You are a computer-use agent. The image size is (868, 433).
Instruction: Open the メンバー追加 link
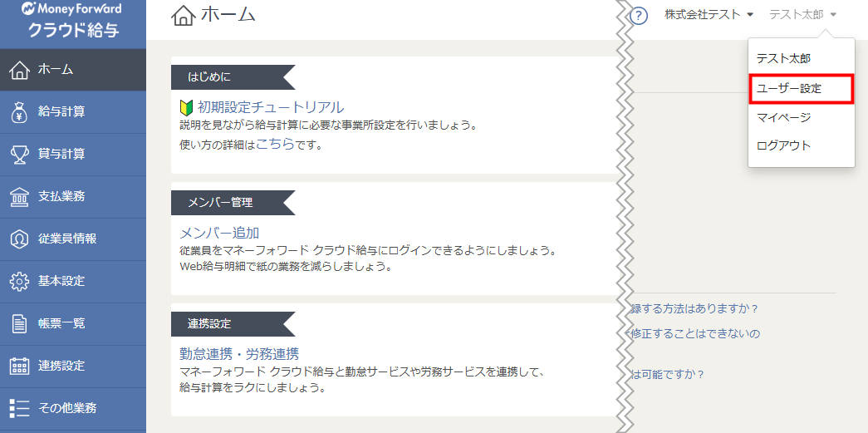click(219, 233)
